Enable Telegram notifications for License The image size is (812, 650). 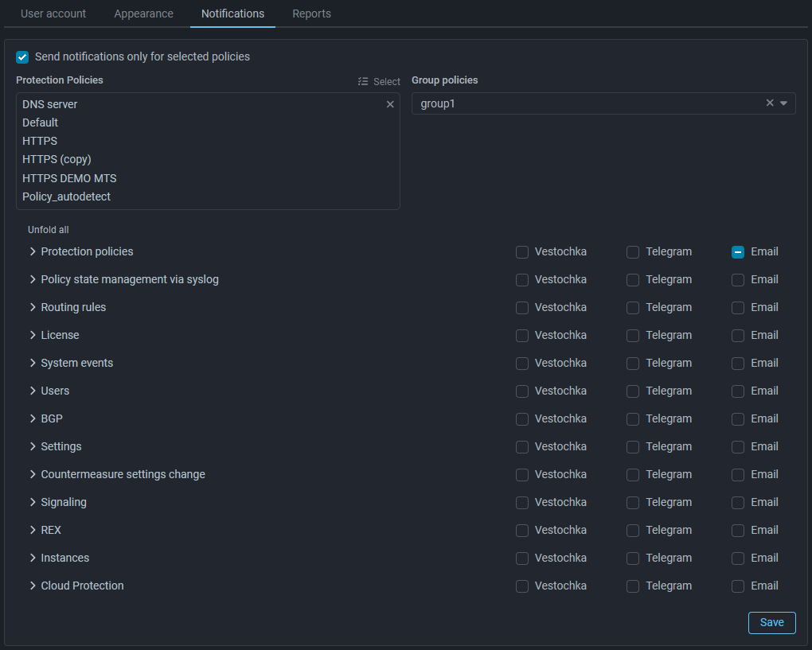tap(633, 336)
